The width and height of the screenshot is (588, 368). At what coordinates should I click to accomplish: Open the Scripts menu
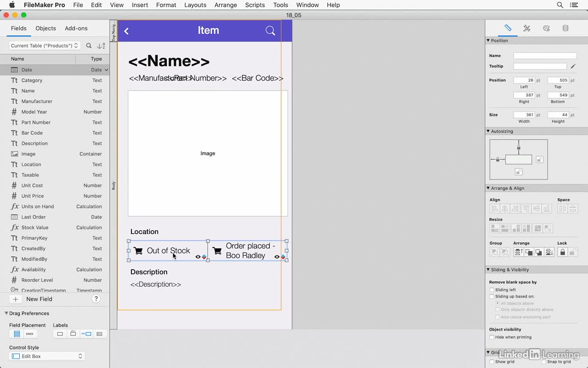[255, 5]
